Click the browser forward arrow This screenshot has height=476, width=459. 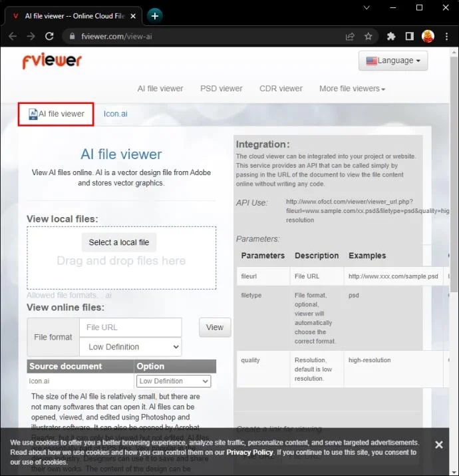tap(31, 37)
